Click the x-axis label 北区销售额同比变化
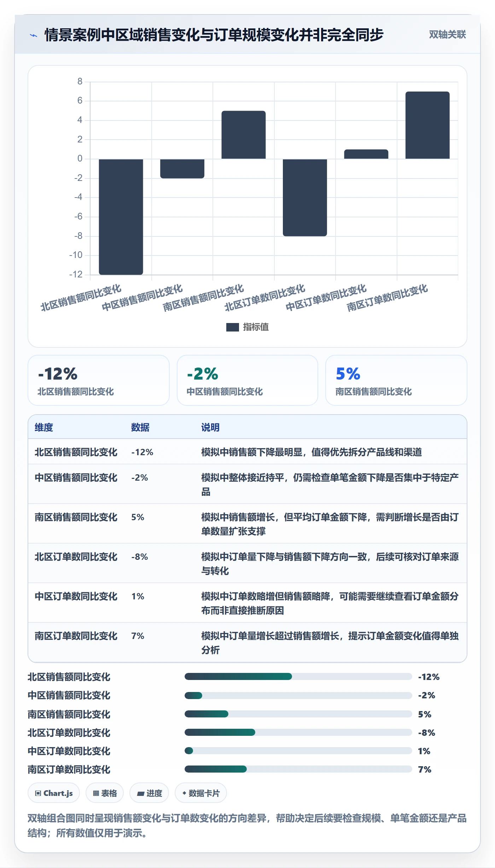The image size is (495, 868). 81,298
